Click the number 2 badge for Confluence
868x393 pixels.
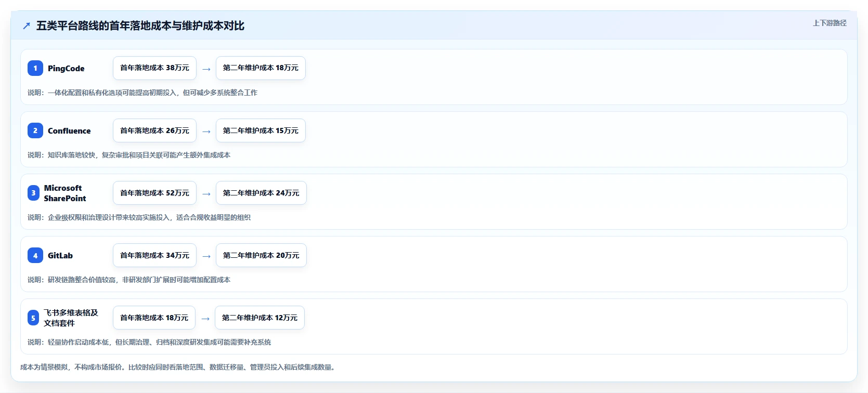pos(35,130)
